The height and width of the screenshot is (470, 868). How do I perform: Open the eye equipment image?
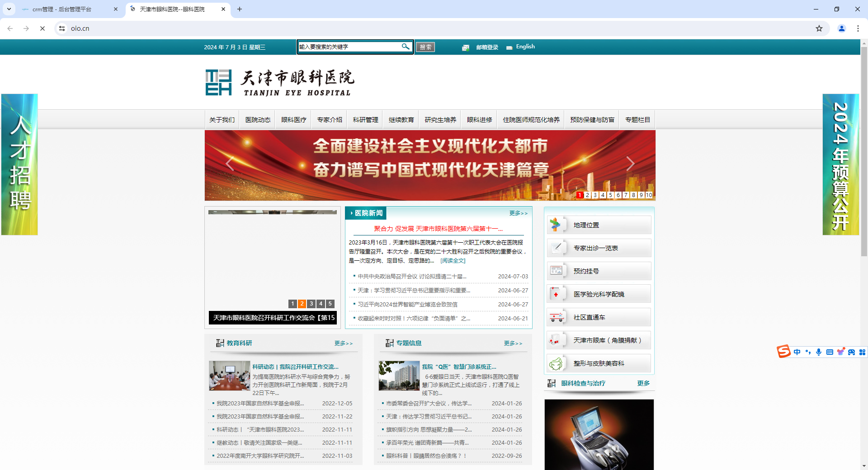pyautogui.click(x=599, y=435)
